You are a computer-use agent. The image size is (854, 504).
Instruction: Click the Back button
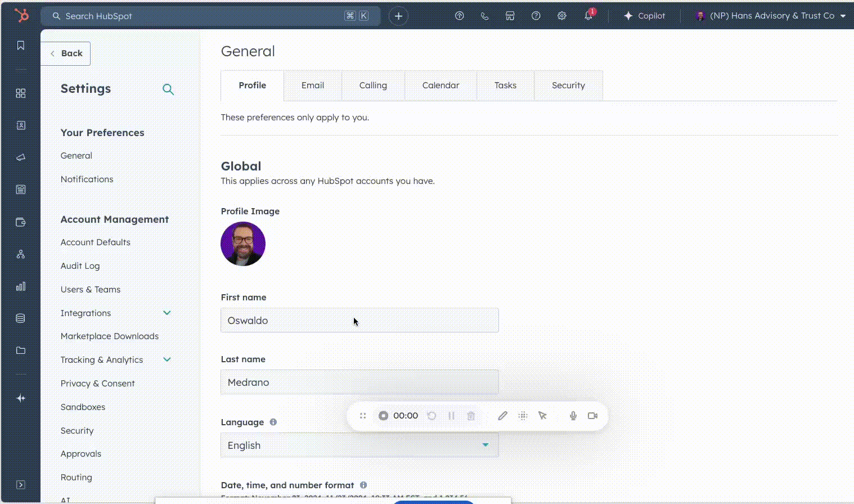[66, 53]
